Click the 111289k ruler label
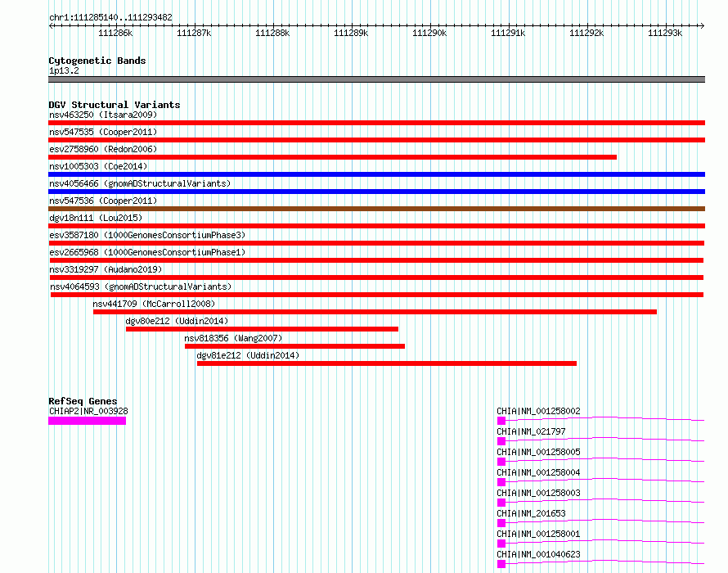This screenshot has height=573, width=728. pyautogui.click(x=351, y=33)
